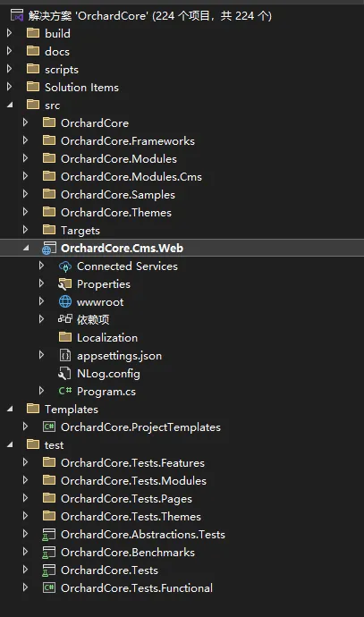Click the OrchardCore.ProjectTemplates C# project icon
The image size is (364, 617).
(x=49, y=427)
